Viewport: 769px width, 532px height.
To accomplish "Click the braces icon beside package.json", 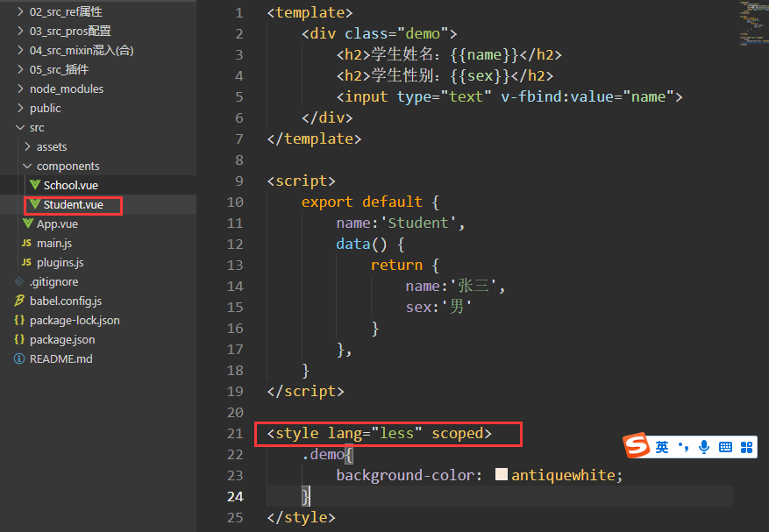I will tap(19, 339).
